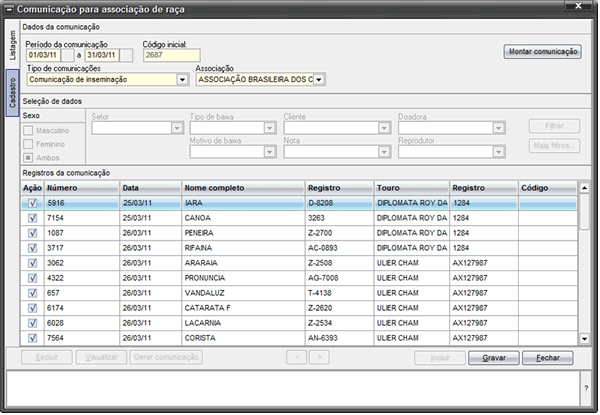Open the Associação dropdown
The width and height of the screenshot is (600, 415).
click(319, 80)
